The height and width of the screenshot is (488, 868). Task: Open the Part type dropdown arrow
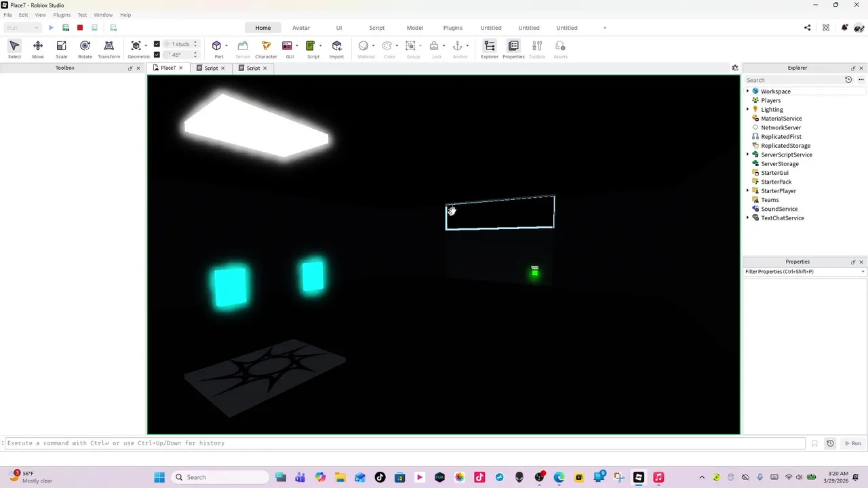(226, 46)
